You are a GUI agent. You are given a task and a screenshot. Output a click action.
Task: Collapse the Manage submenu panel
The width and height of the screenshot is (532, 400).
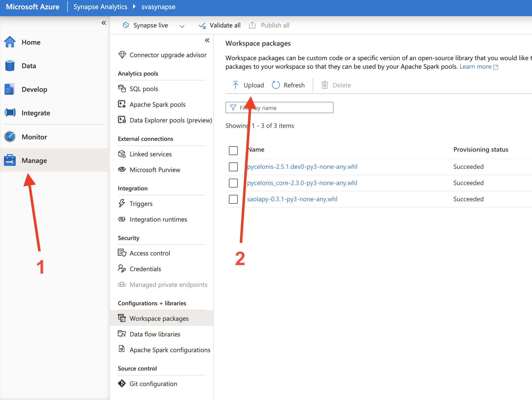pos(207,40)
